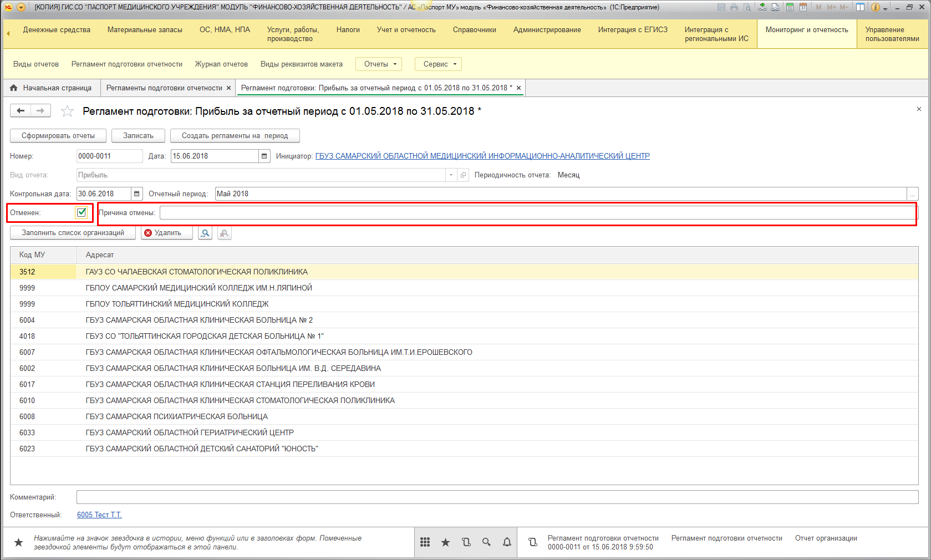Go back with the left arrow button

click(x=21, y=111)
